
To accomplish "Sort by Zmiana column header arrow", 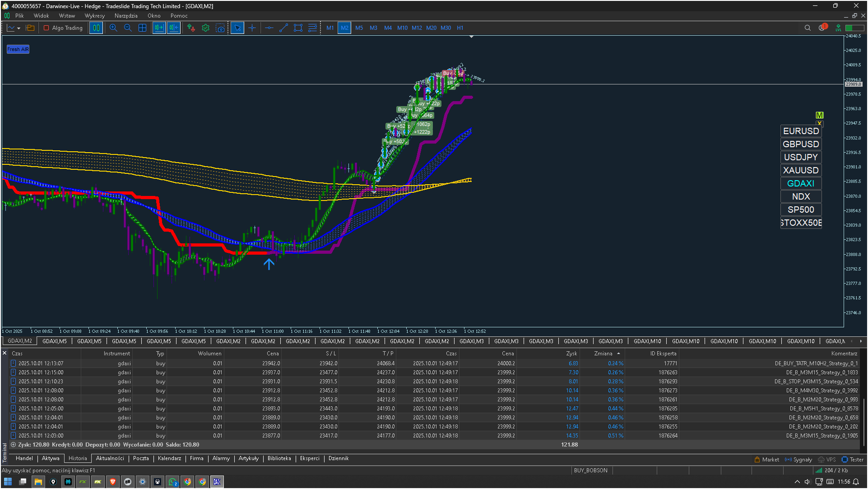I will pyautogui.click(x=618, y=354).
